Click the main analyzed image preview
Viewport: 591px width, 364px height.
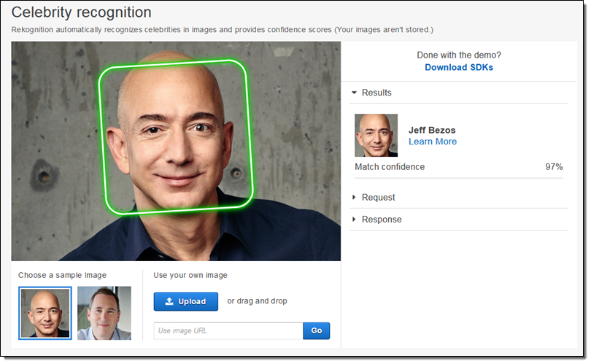click(176, 151)
